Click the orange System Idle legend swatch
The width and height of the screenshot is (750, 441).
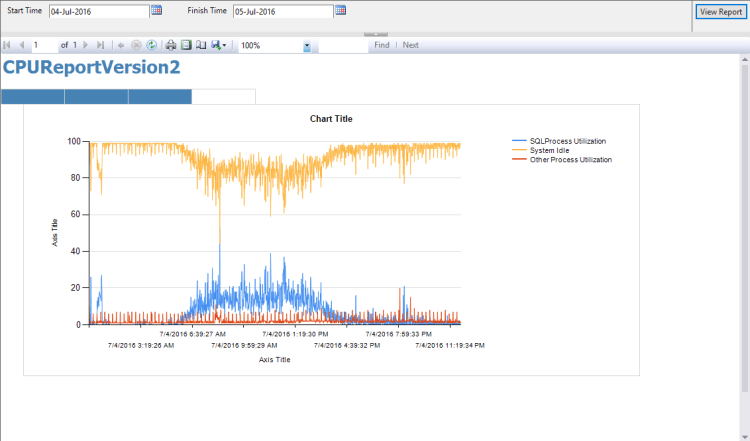[x=519, y=150]
